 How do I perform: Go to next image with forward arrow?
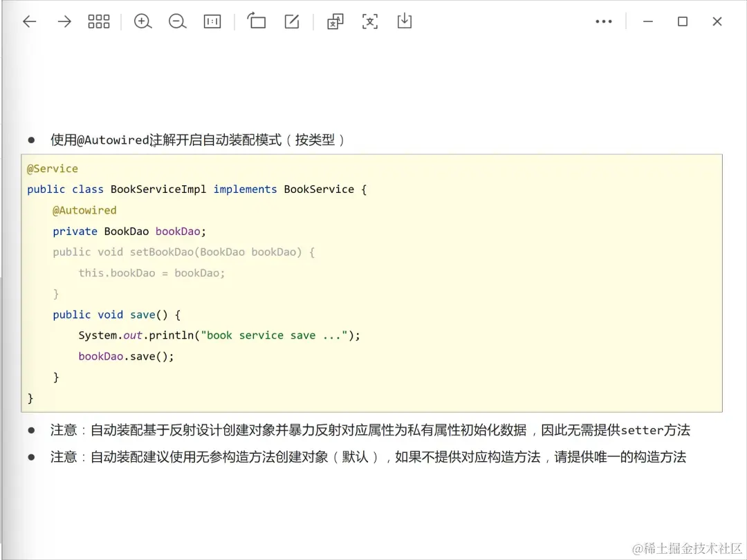64,21
